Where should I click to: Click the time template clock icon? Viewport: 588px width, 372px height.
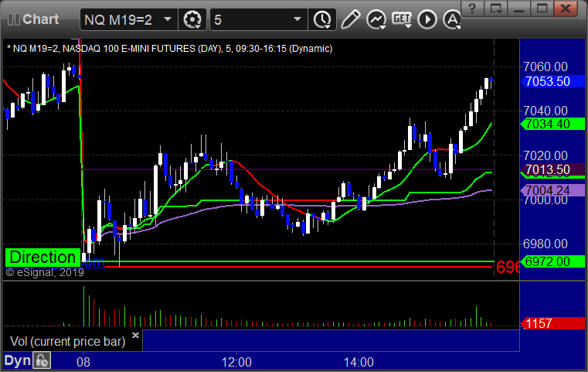(322, 19)
